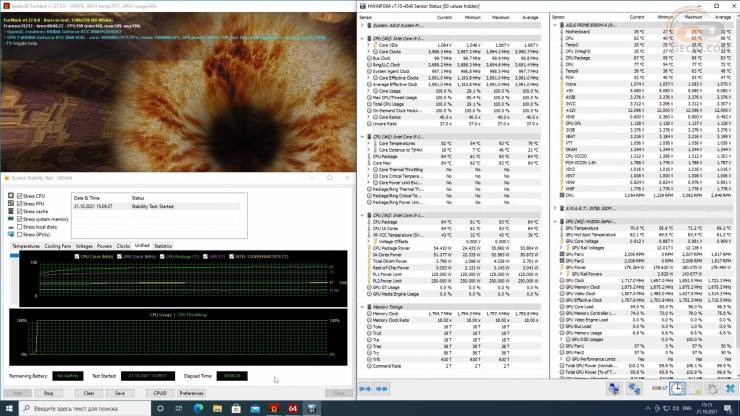Open CPUID panel from AIDA64
The height and width of the screenshot is (416, 740).
click(x=160, y=393)
